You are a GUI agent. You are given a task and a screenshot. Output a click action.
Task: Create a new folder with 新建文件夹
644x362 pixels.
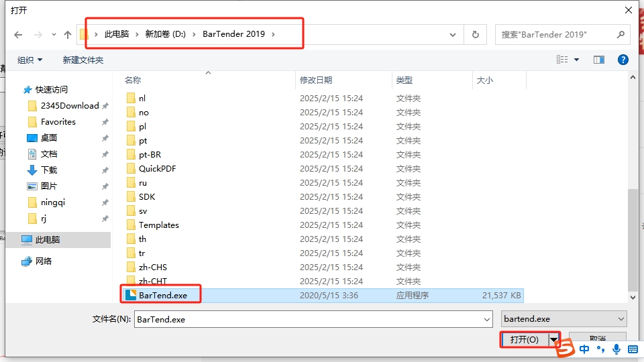[x=83, y=60]
